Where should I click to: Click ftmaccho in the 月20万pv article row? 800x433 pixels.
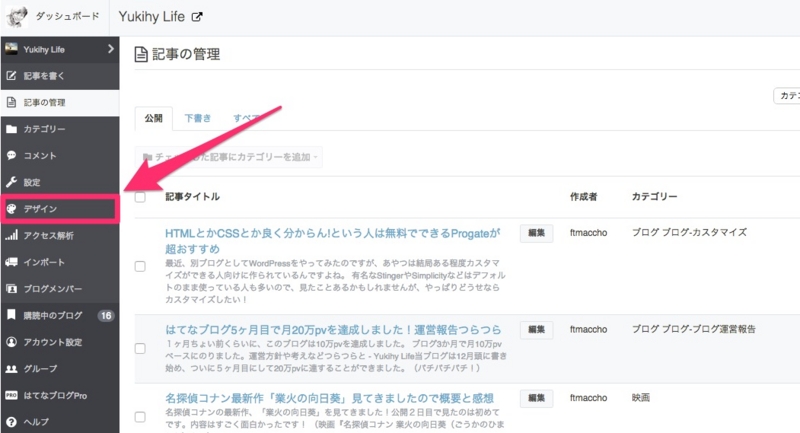point(588,329)
